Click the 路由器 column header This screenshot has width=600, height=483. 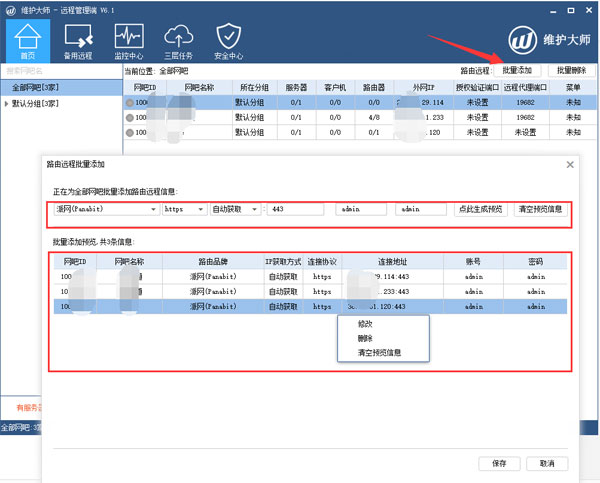pos(374,87)
